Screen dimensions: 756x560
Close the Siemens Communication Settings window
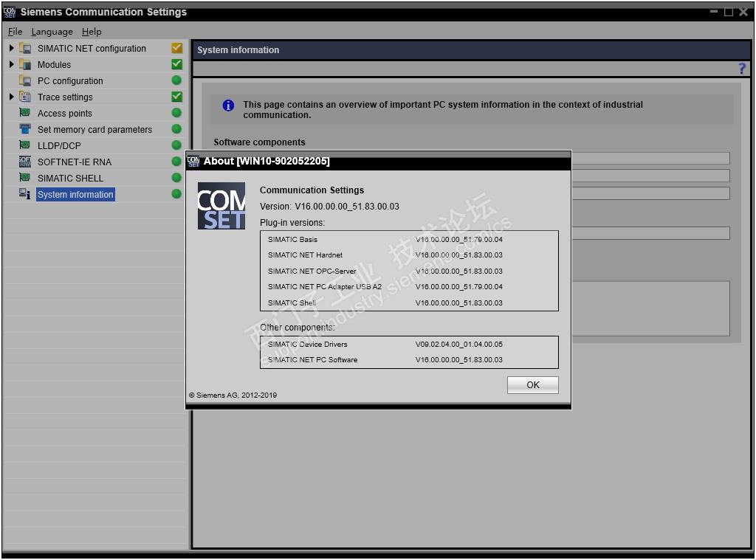click(x=743, y=12)
